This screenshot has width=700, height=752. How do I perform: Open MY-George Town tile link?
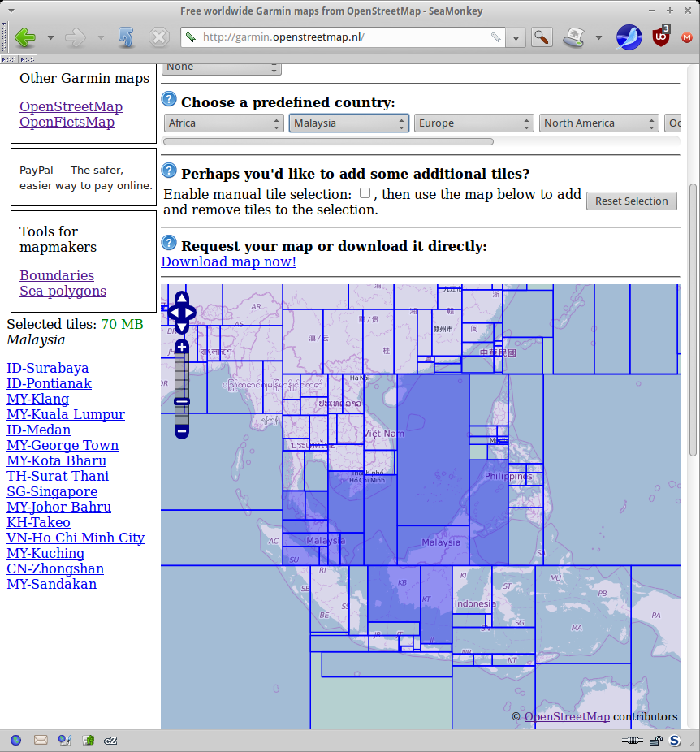coord(63,445)
